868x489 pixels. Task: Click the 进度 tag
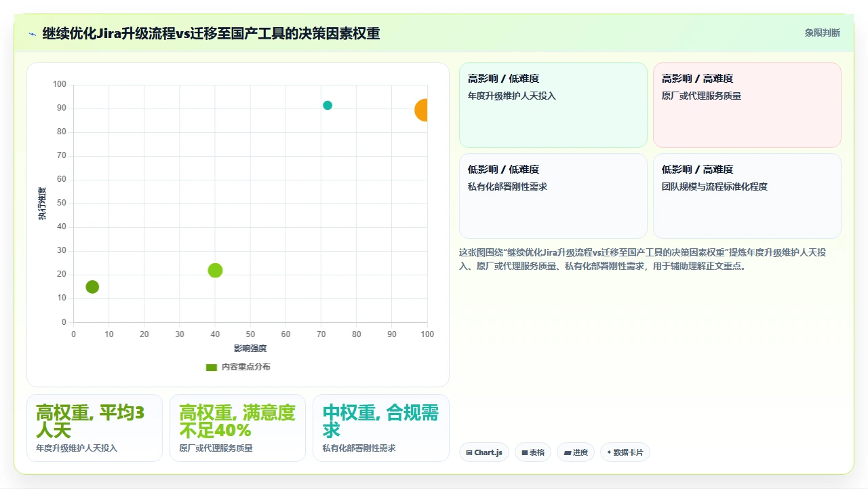[576, 452]
